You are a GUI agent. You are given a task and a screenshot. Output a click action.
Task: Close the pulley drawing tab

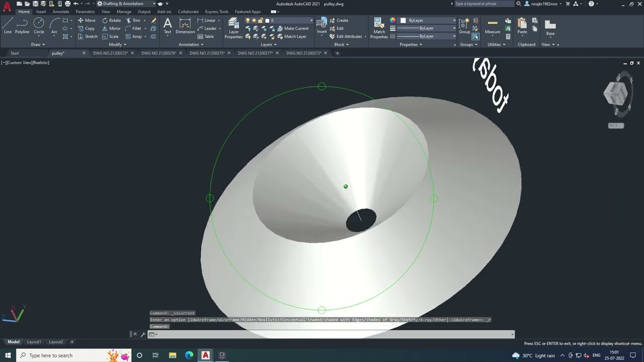tap(84, 53)
